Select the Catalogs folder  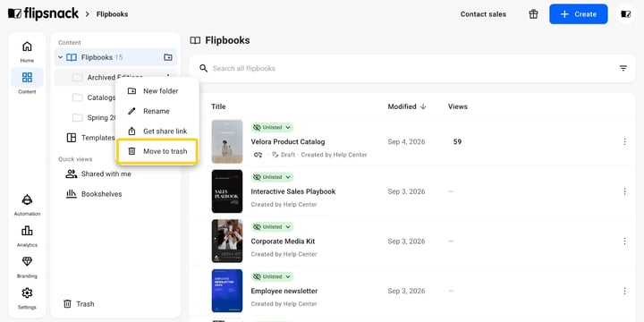pyautogui.click(x=94, y=97)
